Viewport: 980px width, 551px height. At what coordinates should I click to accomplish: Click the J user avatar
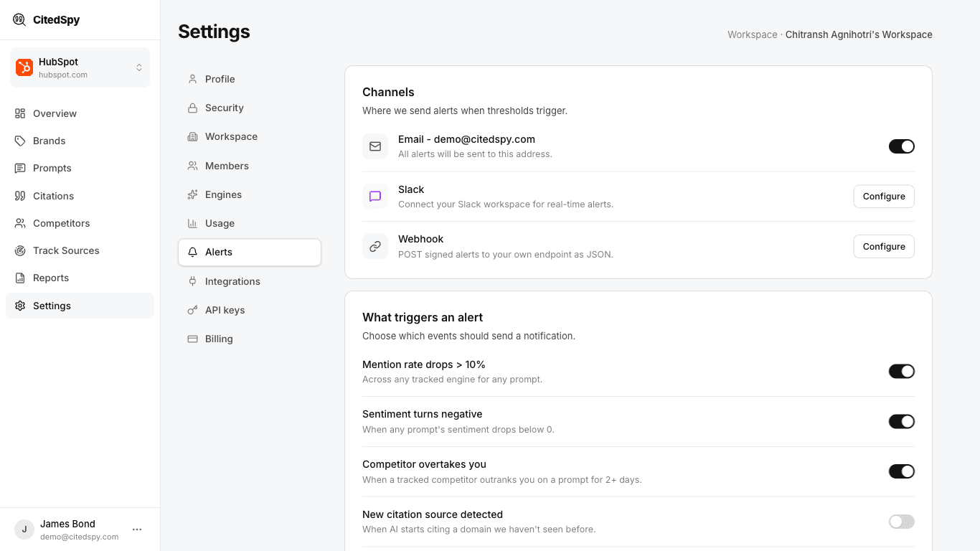coord(24,529)
